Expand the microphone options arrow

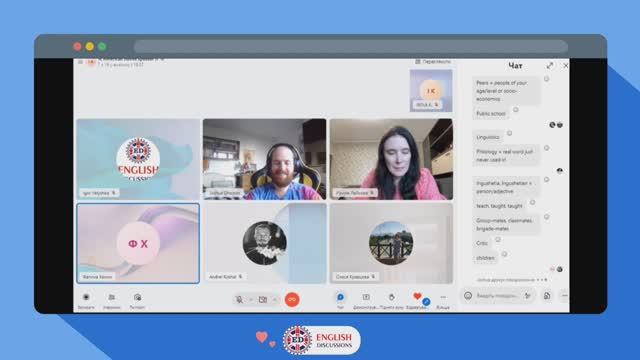tap(251, 300)
